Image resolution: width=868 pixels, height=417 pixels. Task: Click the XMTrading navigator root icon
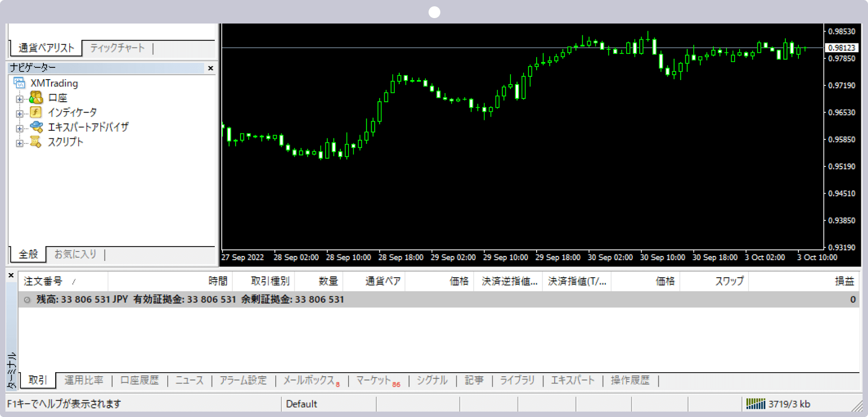(x=19, y=83)
